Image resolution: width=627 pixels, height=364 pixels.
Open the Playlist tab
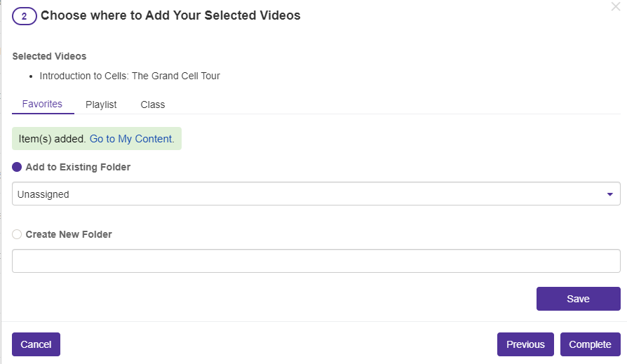[101, 105]
